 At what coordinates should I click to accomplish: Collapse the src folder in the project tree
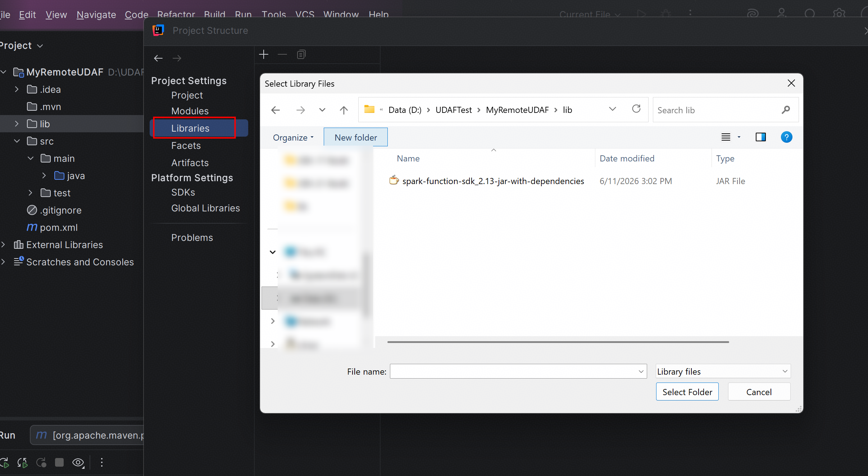17,141
